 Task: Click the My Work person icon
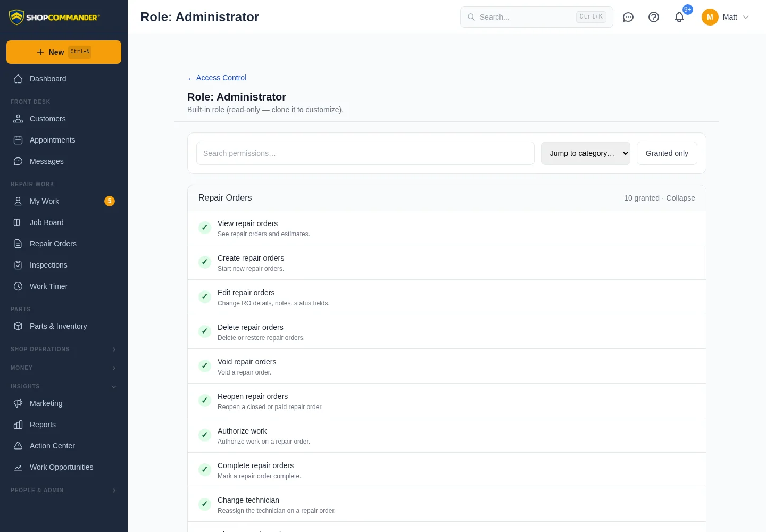18,201
